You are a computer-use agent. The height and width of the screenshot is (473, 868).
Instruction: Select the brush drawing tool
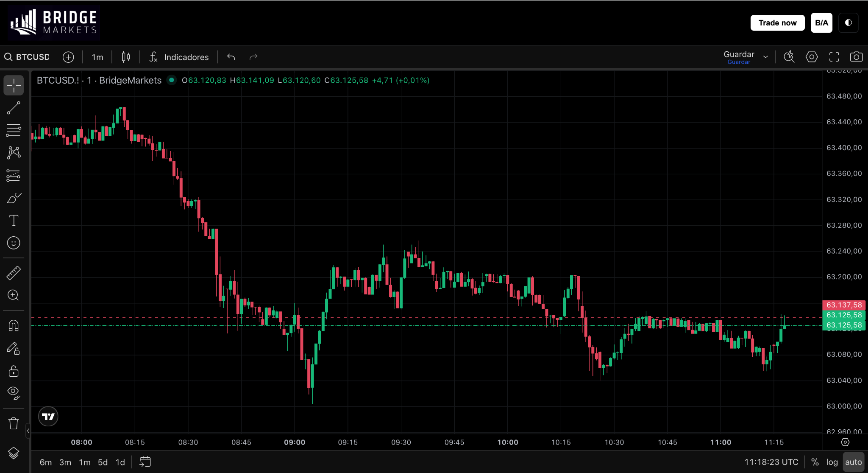tap(14, 198)
